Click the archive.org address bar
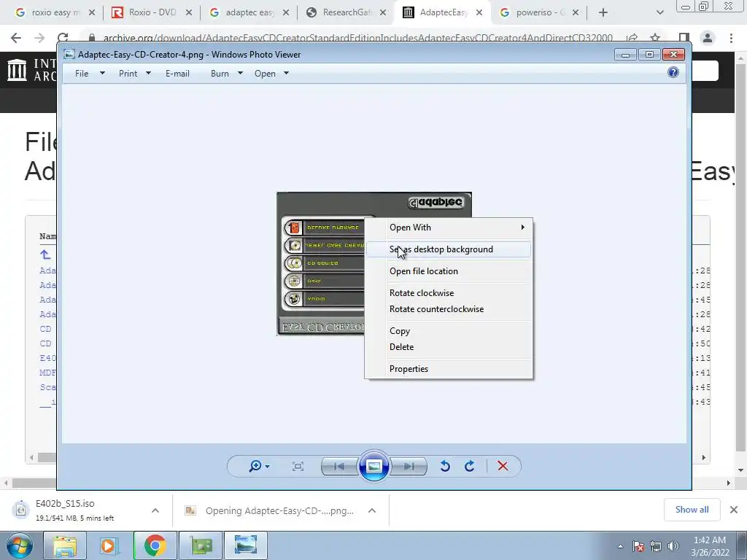Image resolution: width=747 pixels, height=560 pixels. (357, 38)
